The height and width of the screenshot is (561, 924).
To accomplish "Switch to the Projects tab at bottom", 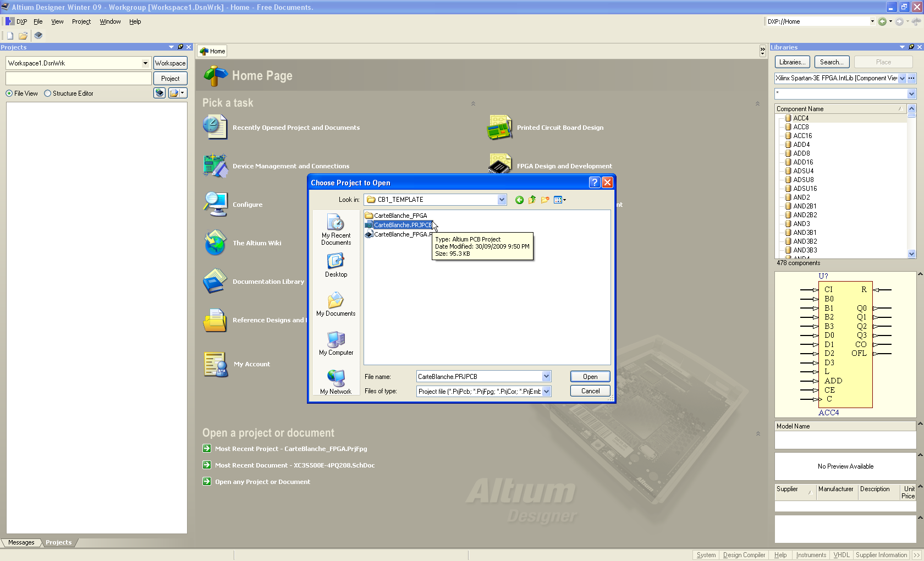I will [59, 542].
